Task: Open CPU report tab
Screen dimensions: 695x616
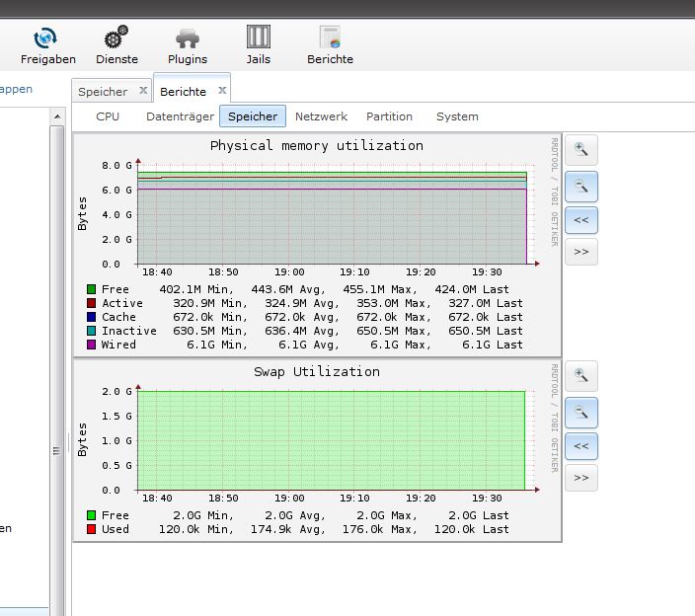Action: point(108,116)
